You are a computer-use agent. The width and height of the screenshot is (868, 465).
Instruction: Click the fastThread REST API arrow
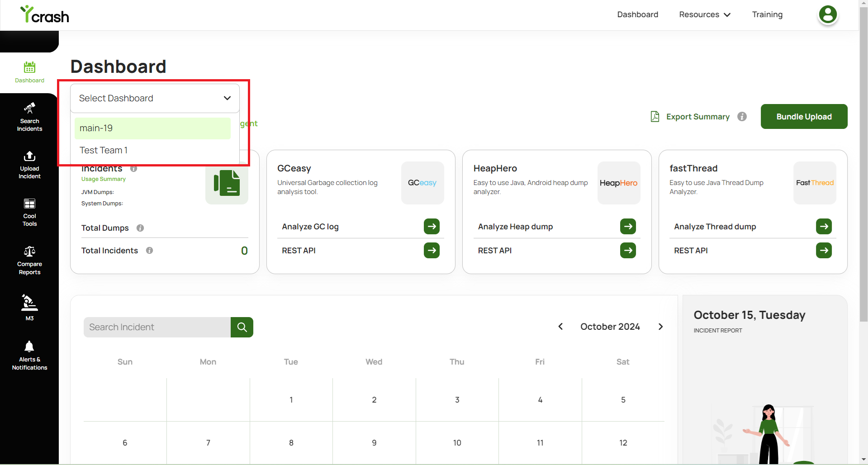pyautogui.click(x=824, y=250)
